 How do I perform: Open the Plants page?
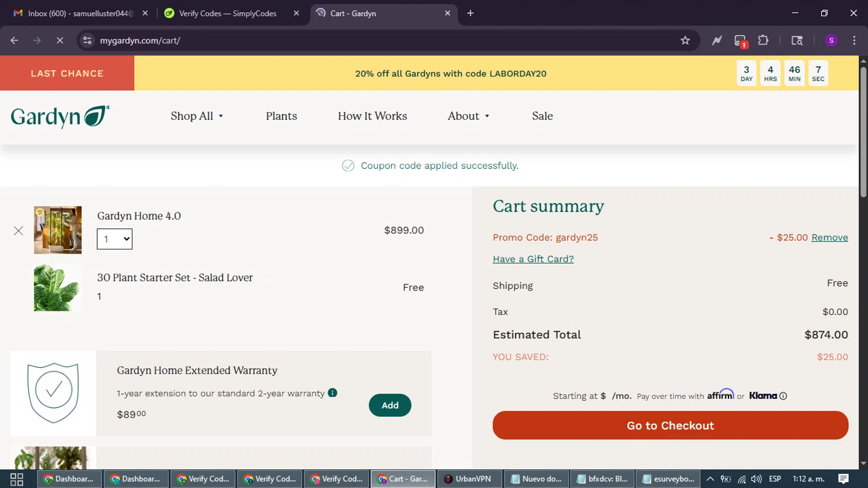tap(281, 116)
